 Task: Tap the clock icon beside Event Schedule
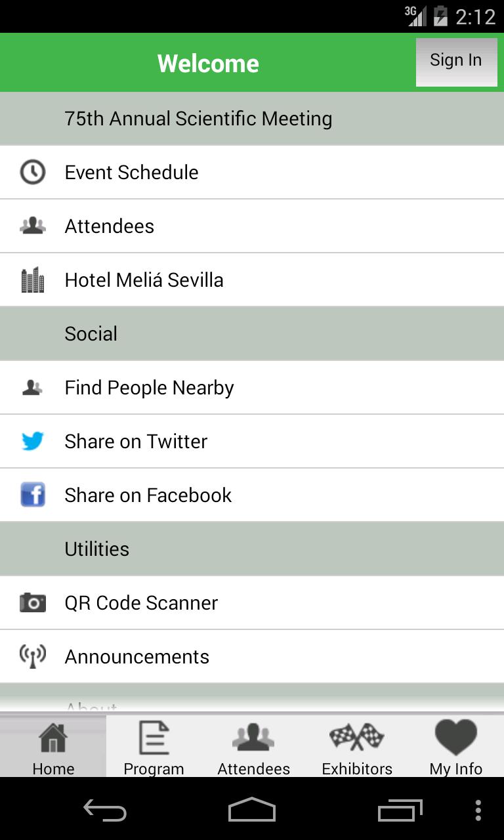(x=32, y=172)
